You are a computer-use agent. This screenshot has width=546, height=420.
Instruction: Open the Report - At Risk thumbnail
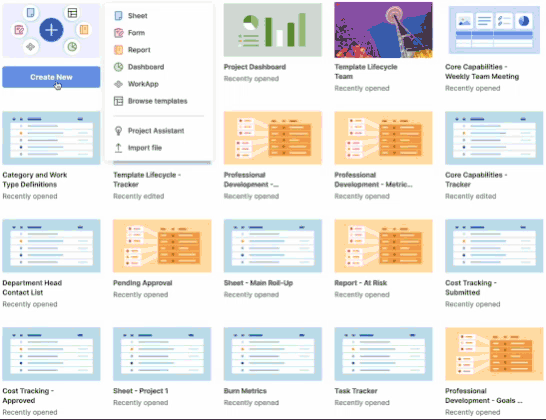click(383, 246)
